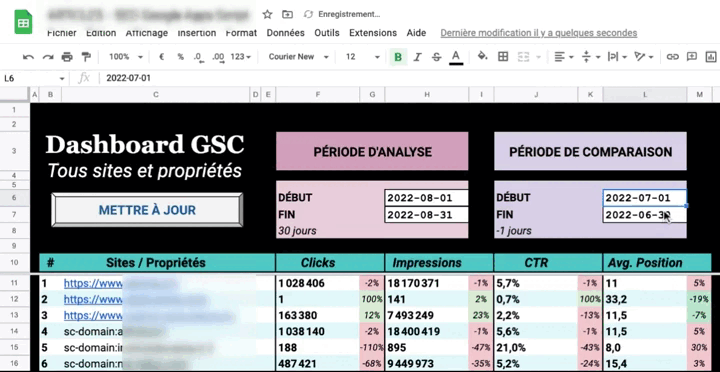Click the Move to folder icon
Screen dimensions: 720x372
287,14
